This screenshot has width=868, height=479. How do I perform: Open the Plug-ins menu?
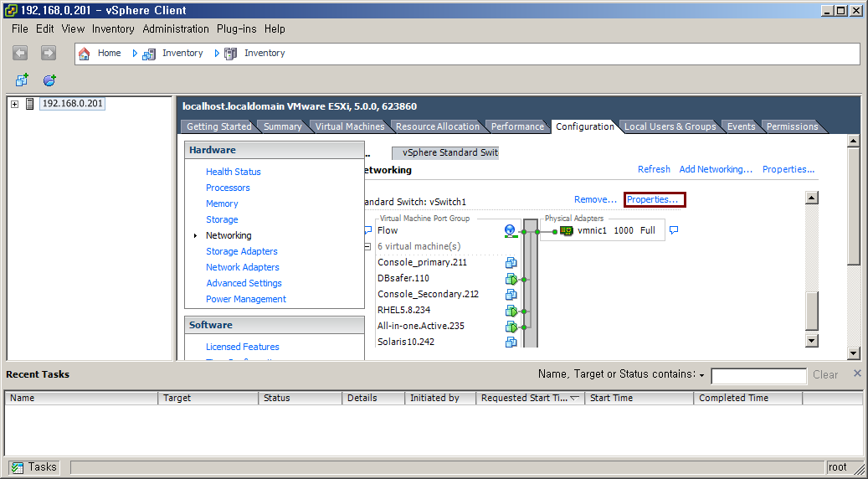coord(236,28)
